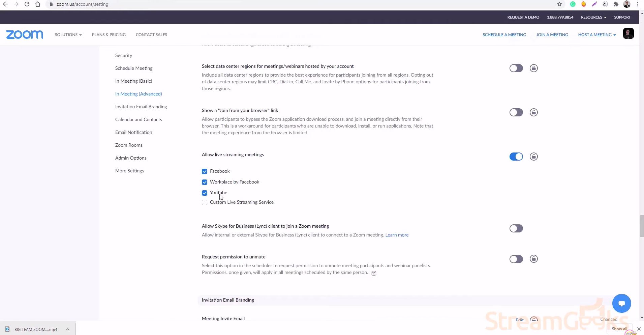Click Contact Sales
The width and height of the screenshot is (644, 335).
[x=151, y=35]
